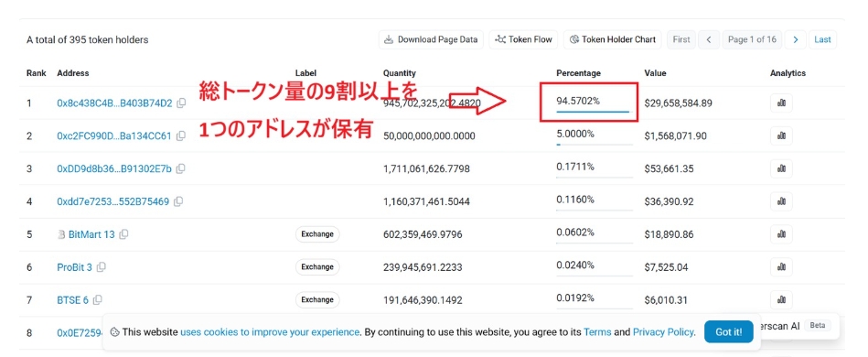The height and width of the screenshot is (357, 868).
Task: Click Exchange label on BTSE 6 row
Action: tap(317, 300)
